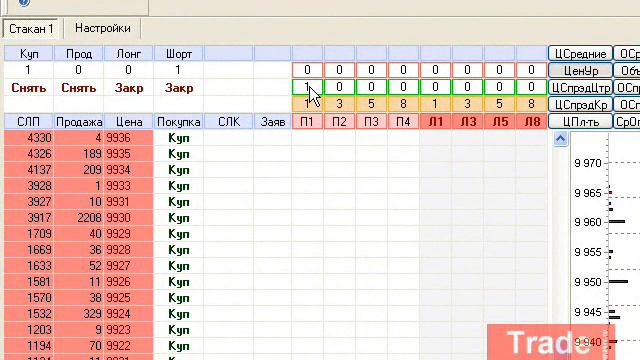The width and height of the screenshot is (640, 360).
Task: Select the Л3 column header
Action: 467,122
